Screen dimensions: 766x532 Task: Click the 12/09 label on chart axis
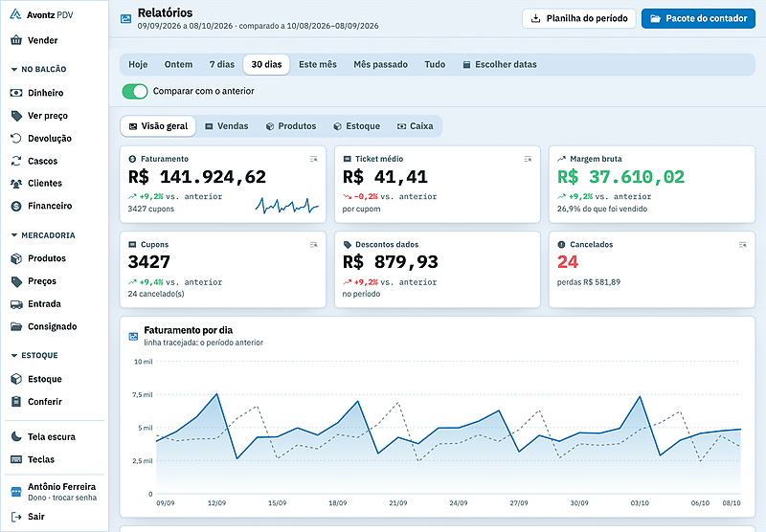216,502
